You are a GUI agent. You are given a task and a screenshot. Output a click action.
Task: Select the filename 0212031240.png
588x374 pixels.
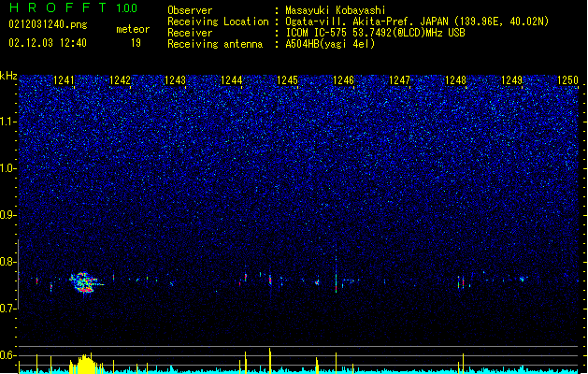click(48, 24)
